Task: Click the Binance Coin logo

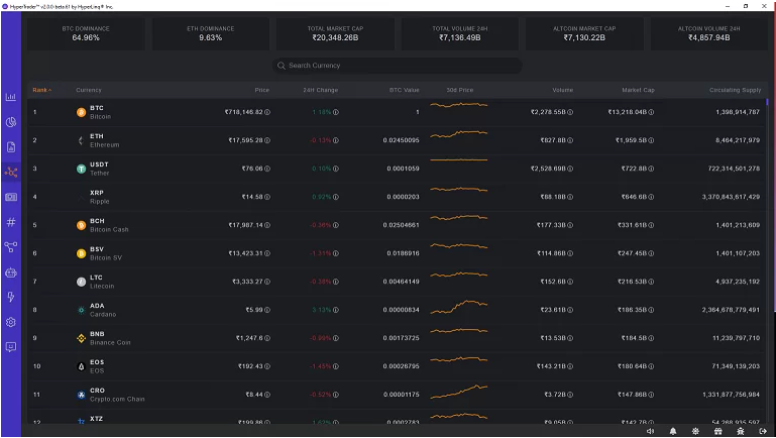Action: click(81, 338)
